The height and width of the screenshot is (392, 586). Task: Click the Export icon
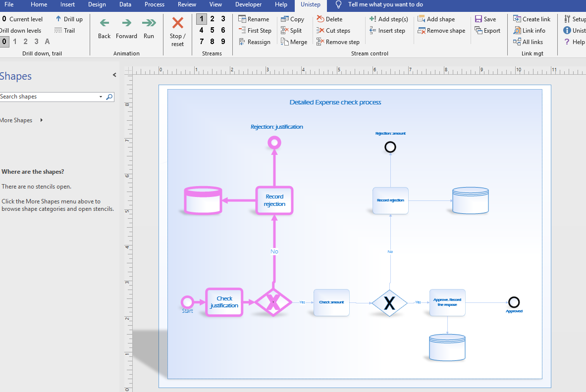coord(479,31)
